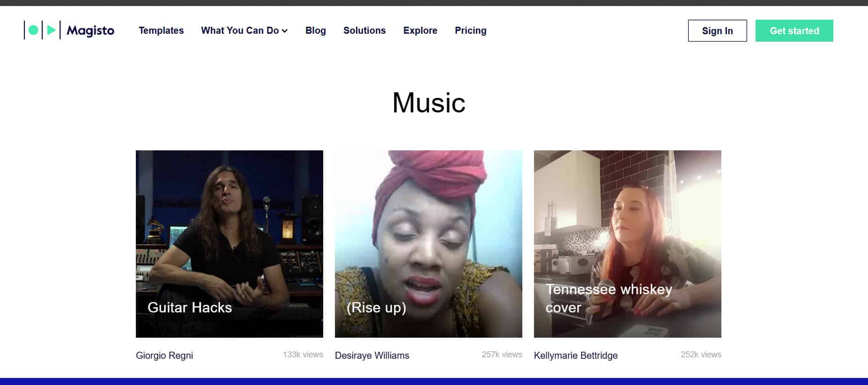Click the Tennessee whiskey cover title

[608, 298]
